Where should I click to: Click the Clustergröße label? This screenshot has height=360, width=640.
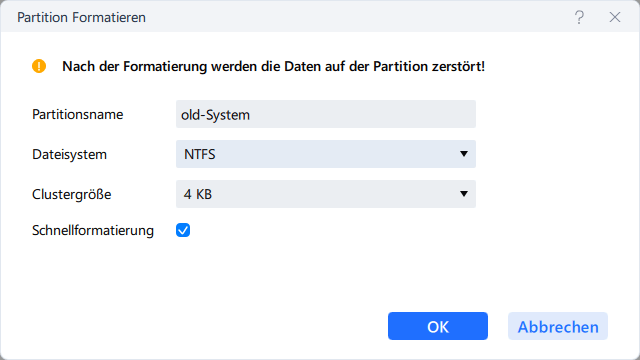tap(72, 194)
